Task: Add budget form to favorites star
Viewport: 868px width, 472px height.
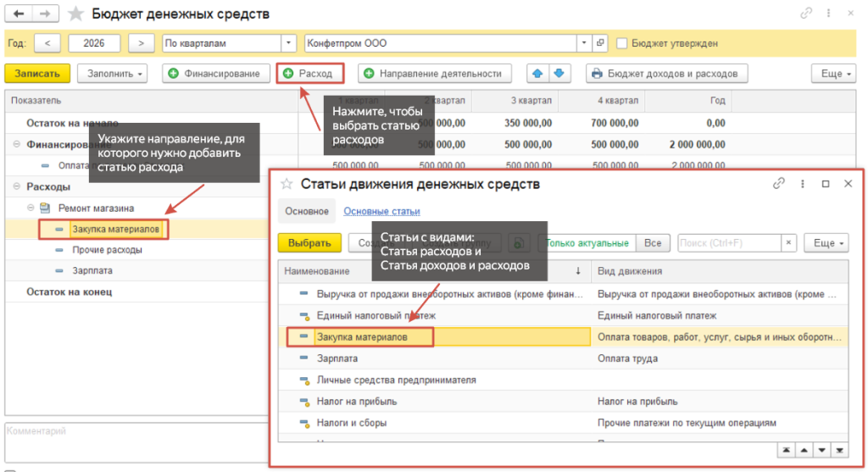Action: (x=75, y=14)
